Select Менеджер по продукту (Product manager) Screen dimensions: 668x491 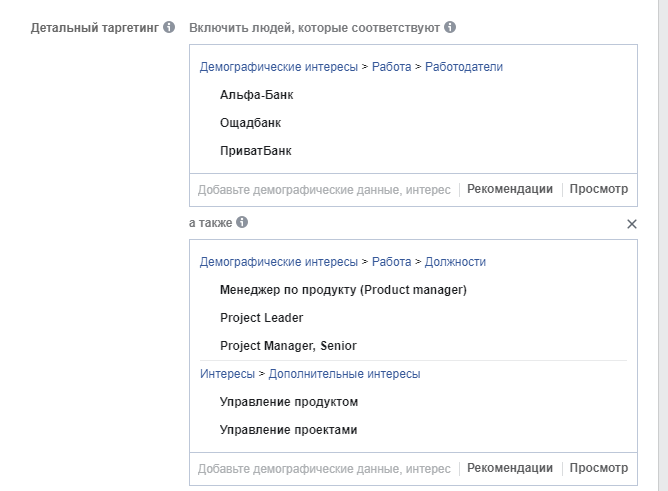(343, 290)
